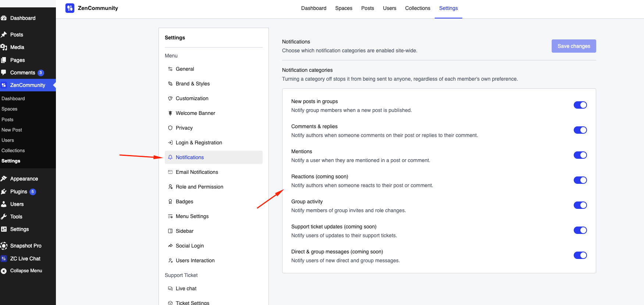Open New Post submenu link
Viewport: 644px width, 305px height.
(x=12, y=130)
